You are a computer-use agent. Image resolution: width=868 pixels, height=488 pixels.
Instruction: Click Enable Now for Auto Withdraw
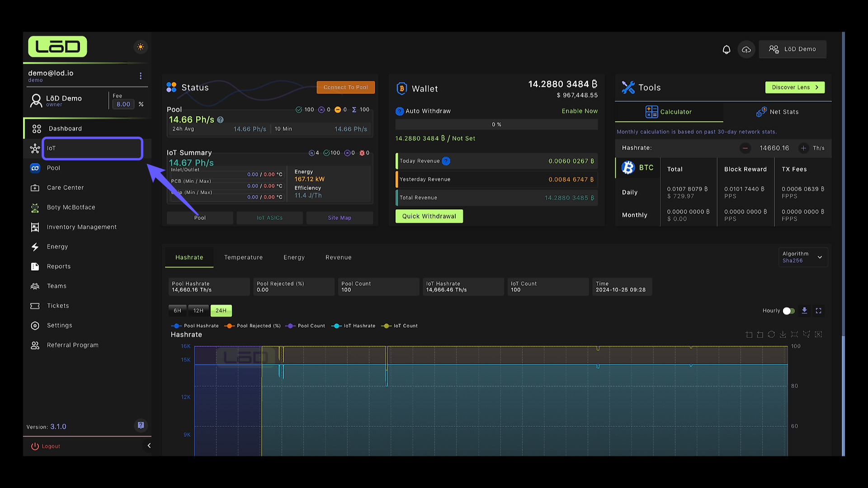pyautogui.click(x=580, y=111)
